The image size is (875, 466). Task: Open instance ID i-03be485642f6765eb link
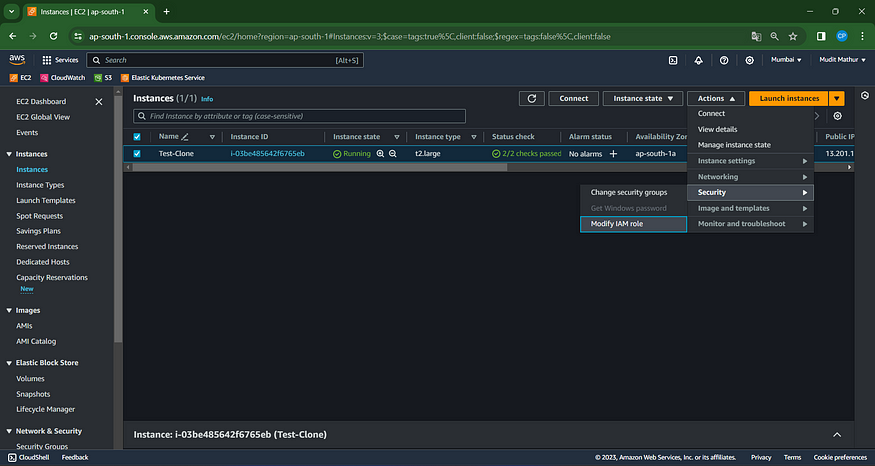[267, 153]
